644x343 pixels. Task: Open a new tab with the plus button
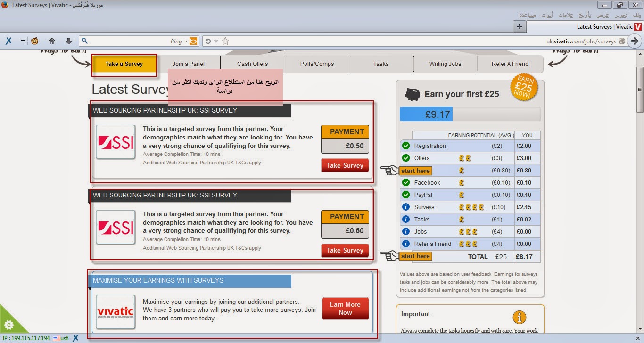pos(519,27)
